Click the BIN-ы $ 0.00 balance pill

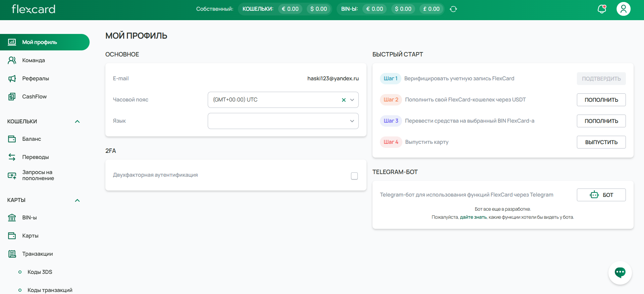coord(403,9)
